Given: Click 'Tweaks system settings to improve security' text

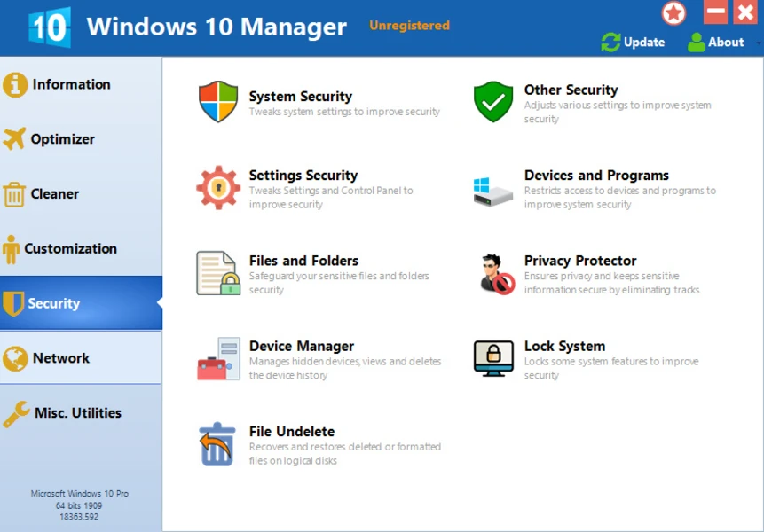Looking at the screenshot, I should [x=344, y=112].
